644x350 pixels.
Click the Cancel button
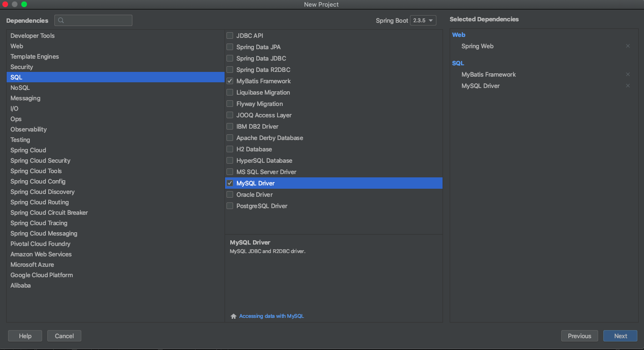coord(64,336)
